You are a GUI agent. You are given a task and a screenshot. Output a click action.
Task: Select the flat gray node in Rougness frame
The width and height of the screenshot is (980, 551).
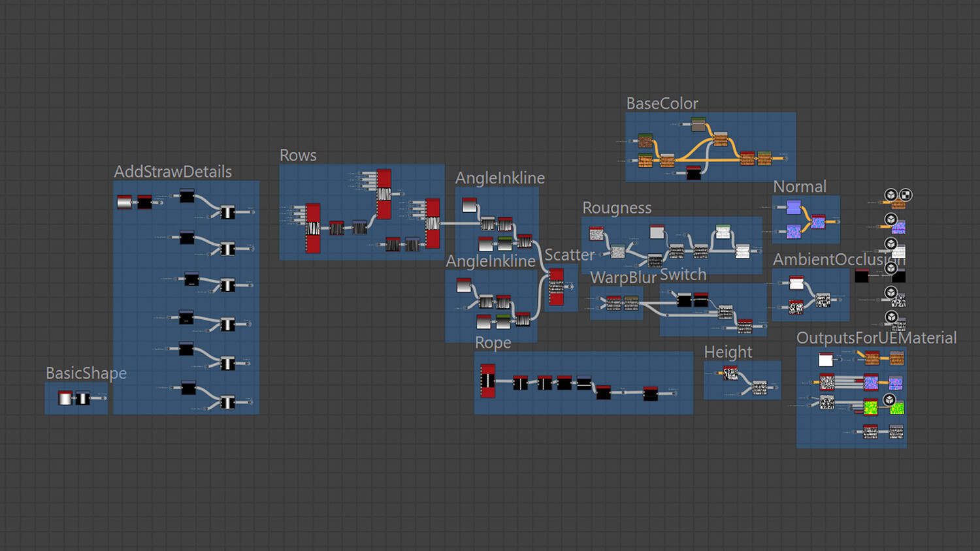click(657, 231)
